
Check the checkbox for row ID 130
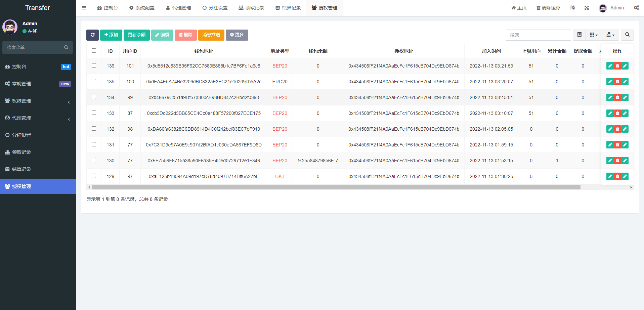94,160
